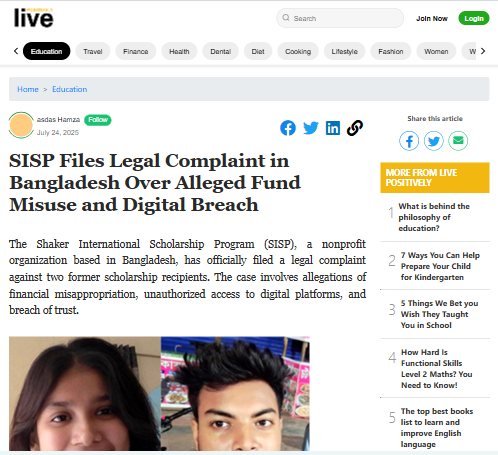Select the Health category tab

tap(179, 51)
